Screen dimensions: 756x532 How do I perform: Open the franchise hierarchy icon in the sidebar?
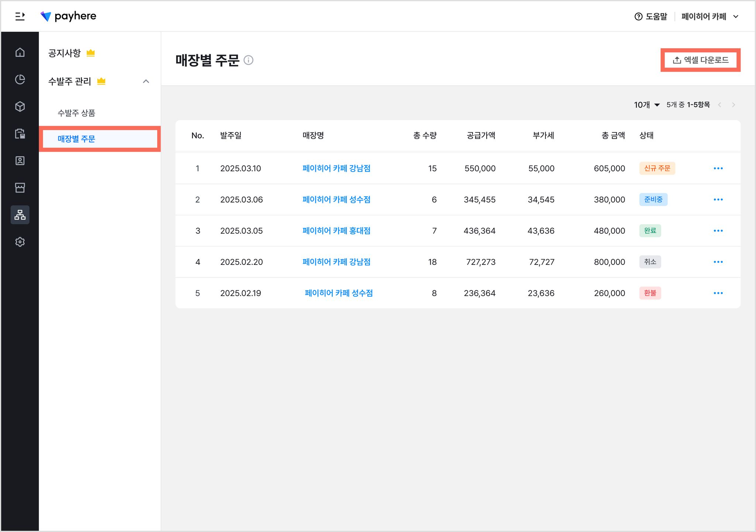pyautogui.click(x=20, y=215)
